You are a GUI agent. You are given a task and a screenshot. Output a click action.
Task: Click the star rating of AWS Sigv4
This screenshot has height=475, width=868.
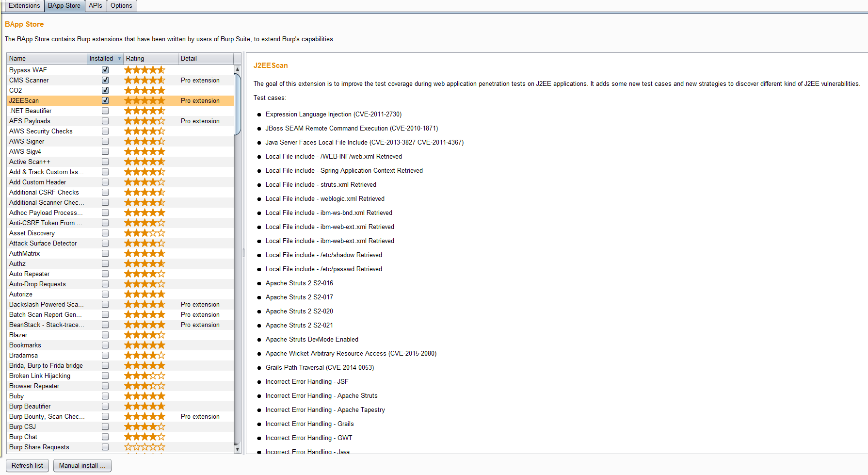click(145, 151)
